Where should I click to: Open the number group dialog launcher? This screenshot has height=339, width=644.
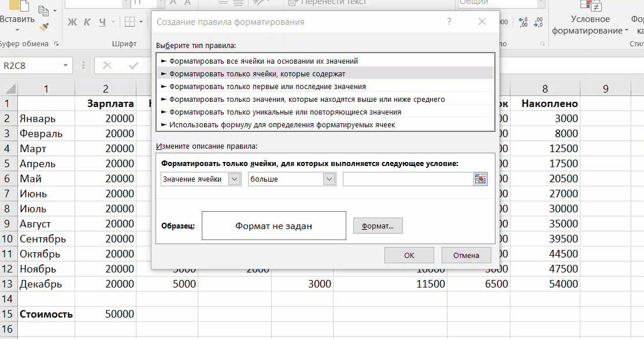pyautogui.click(x=543, y=43)
